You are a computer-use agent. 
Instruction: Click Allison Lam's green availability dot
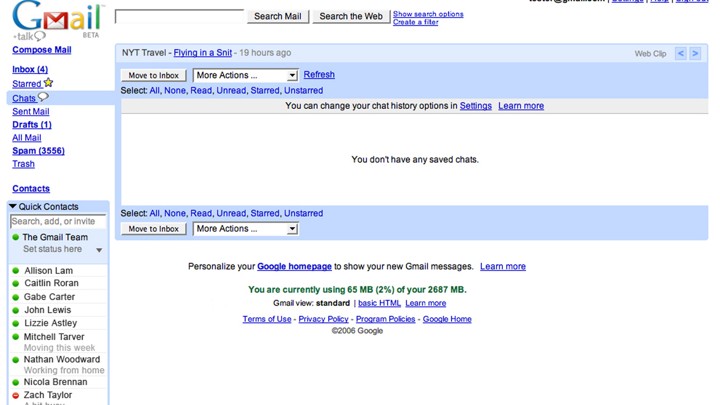click(x=16, y=271)
